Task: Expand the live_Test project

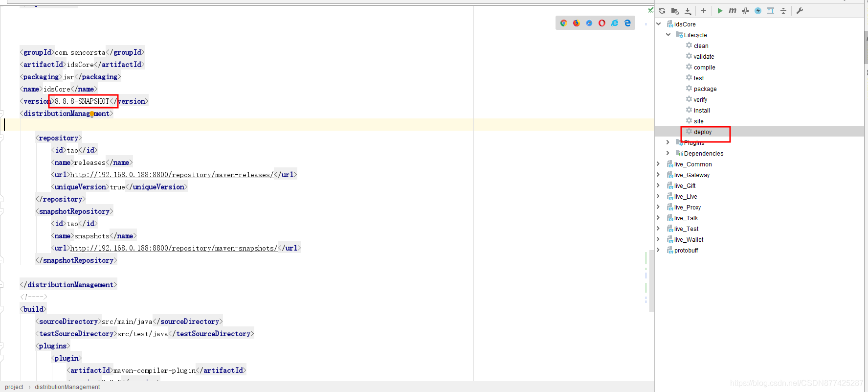Action: 658,229
